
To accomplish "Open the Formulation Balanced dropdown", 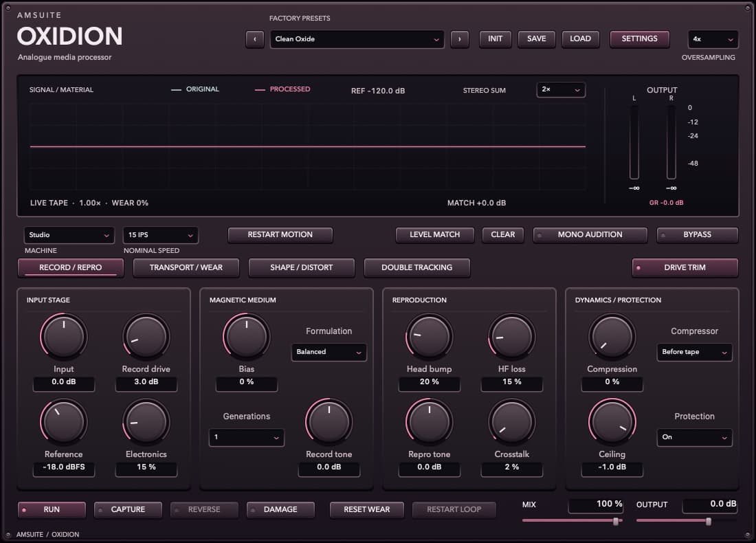I will [x=329, y=352].
